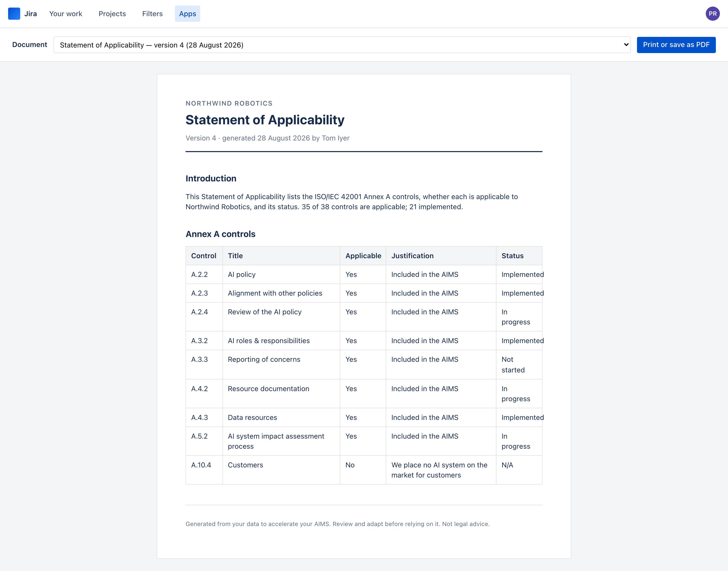Click In progress status for A.5.2

click(519, 441)
